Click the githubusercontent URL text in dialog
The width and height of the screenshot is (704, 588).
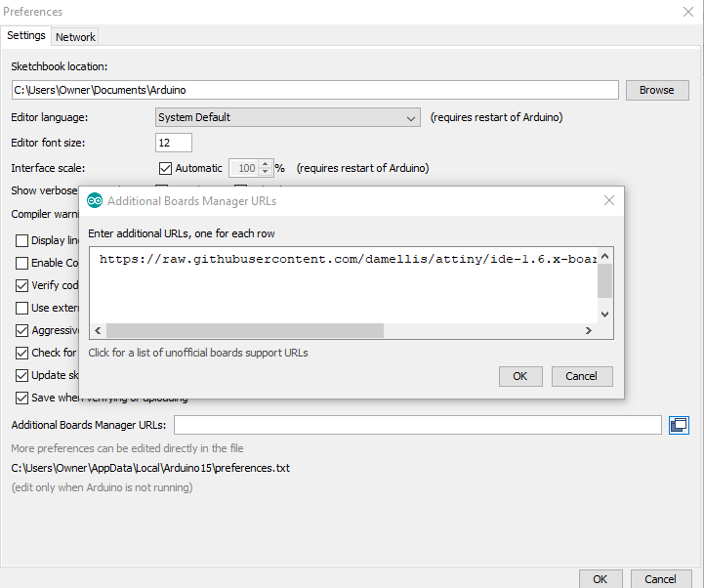[348, 259]
